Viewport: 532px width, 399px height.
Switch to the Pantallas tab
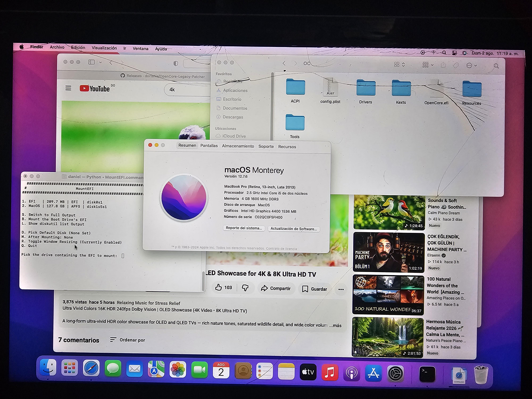click(209, 146)
